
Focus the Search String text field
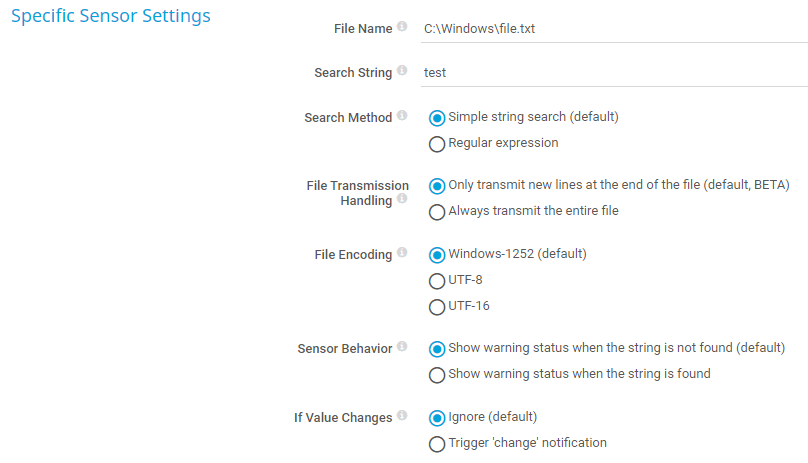pos(612,73)
